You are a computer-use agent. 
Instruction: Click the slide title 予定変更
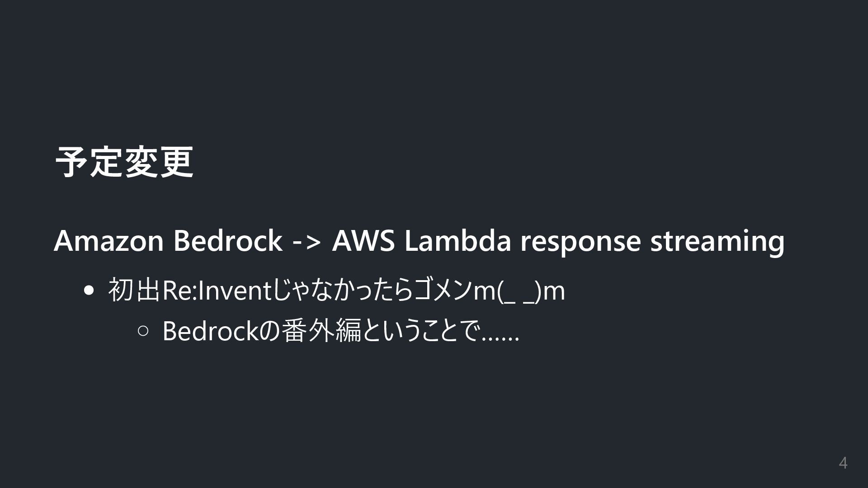(124, 162)
